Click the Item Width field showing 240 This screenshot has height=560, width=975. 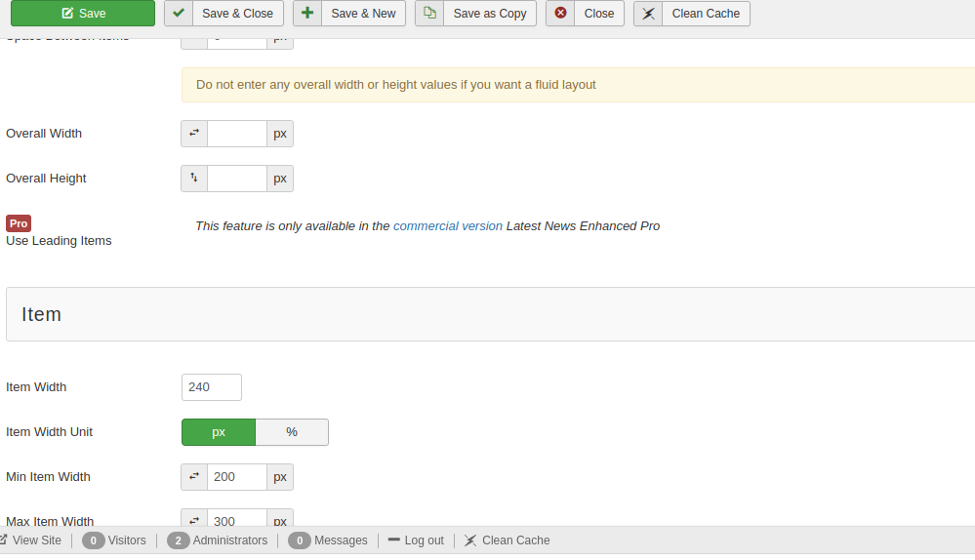(x=211, y=387)
